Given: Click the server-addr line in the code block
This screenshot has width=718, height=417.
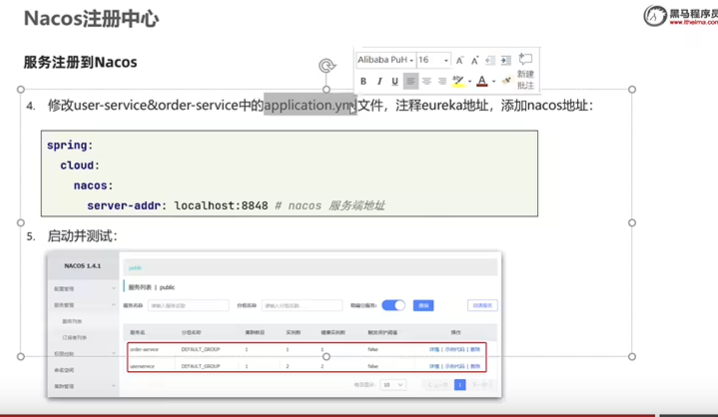Looking at the screenshot, I should [236, 206].
